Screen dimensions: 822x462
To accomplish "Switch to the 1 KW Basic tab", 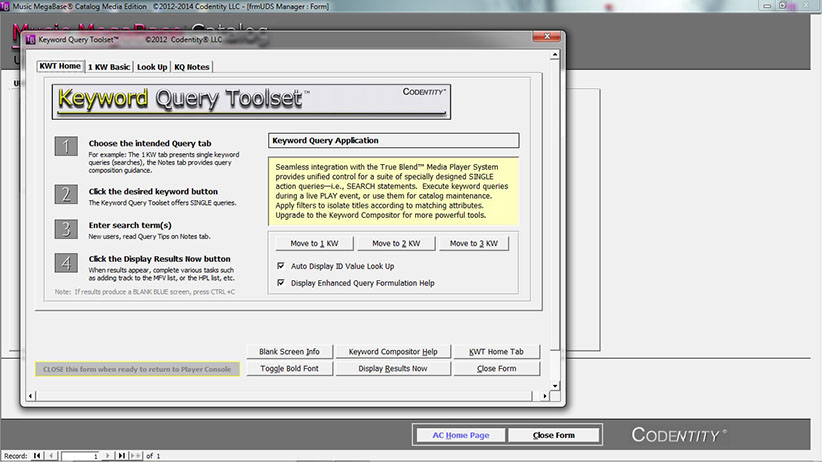I will (x=108, y=67).
